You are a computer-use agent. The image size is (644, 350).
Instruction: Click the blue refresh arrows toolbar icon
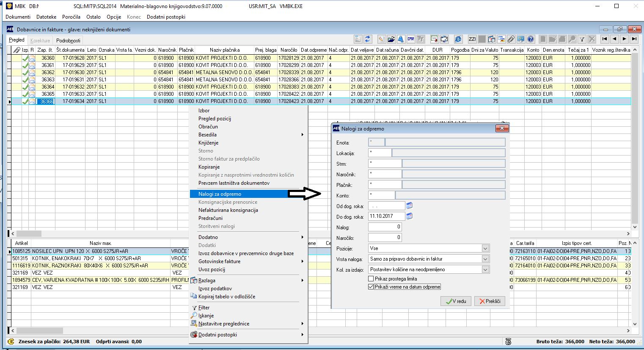[368, 39]
